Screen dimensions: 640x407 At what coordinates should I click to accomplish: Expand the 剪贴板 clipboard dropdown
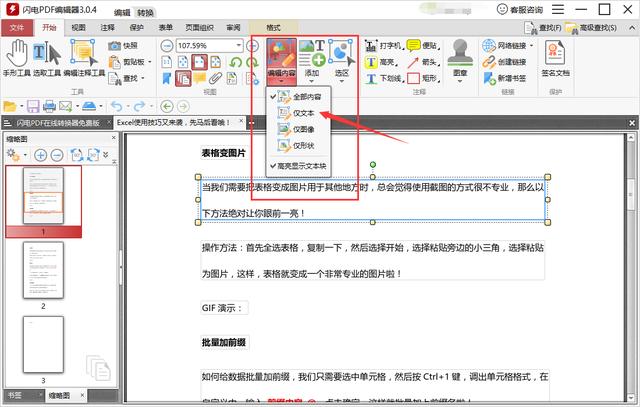(x=150, y=62)
